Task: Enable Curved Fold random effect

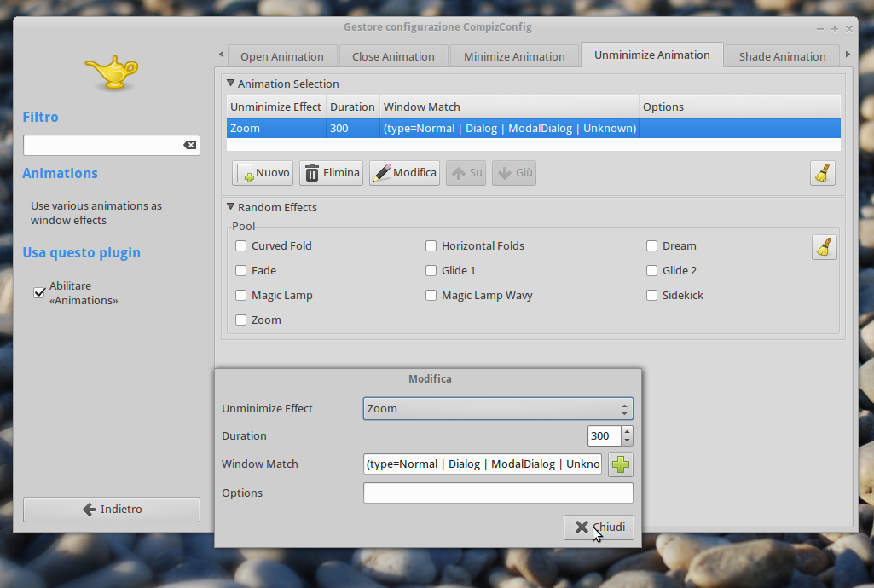Action: 240,246
